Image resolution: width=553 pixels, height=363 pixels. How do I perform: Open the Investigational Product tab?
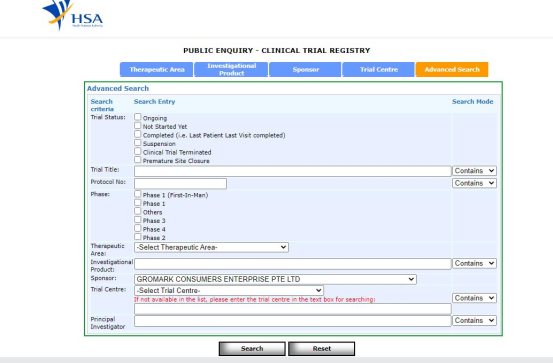point(231,69)
